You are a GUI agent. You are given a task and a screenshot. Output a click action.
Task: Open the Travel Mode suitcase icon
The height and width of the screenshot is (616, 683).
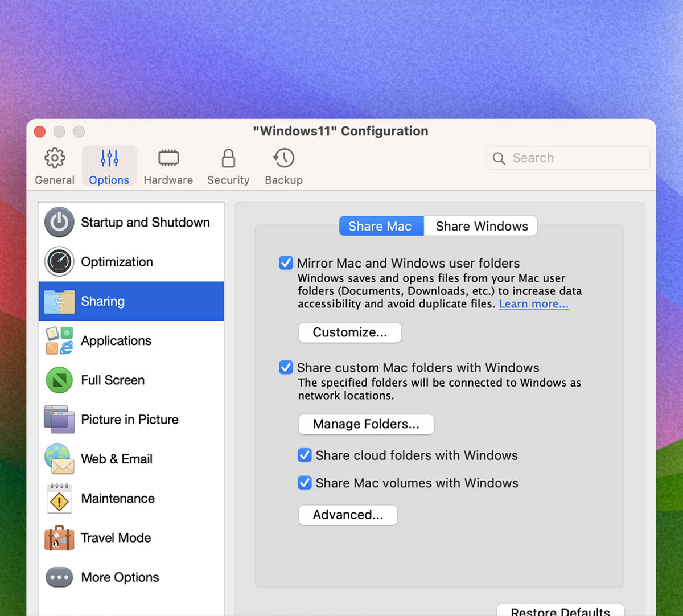pyautogui.click(x=59, y=538)
